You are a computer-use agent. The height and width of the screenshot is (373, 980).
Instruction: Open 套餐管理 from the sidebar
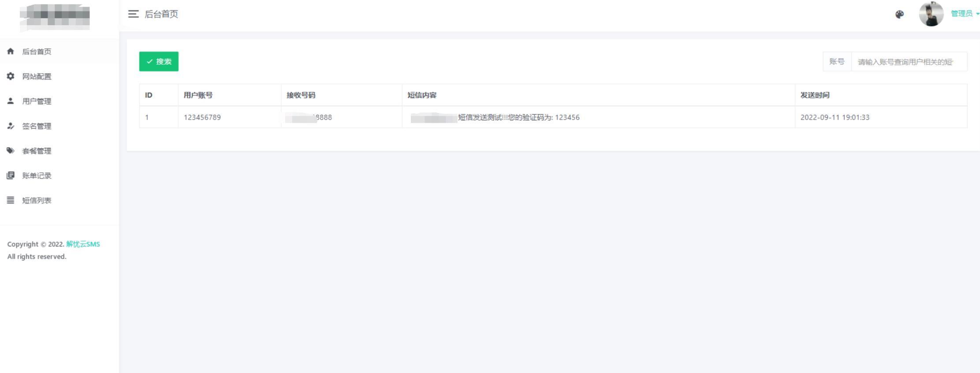[x=59, y=151]
